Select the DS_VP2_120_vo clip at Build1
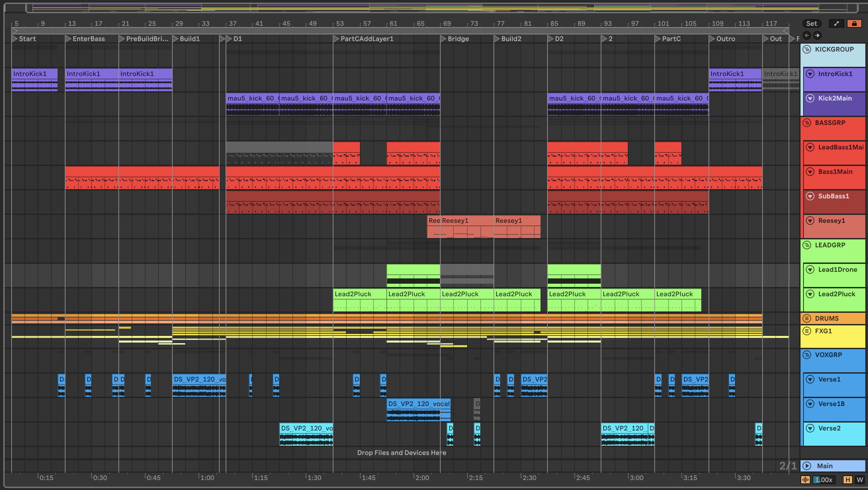Image resolution: width=868 pixels, height=490 pixels. [199, 386]
